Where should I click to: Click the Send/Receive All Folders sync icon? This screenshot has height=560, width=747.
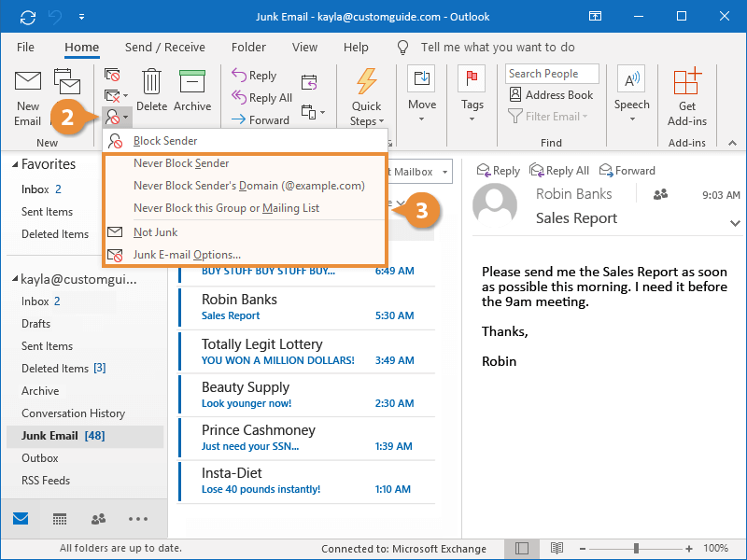click(28, 18)
